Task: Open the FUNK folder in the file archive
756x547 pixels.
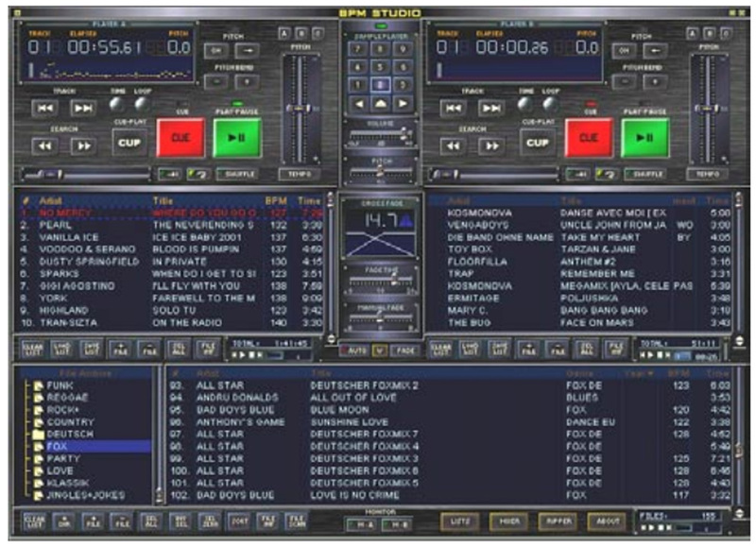Action: (x=60, y=385)
